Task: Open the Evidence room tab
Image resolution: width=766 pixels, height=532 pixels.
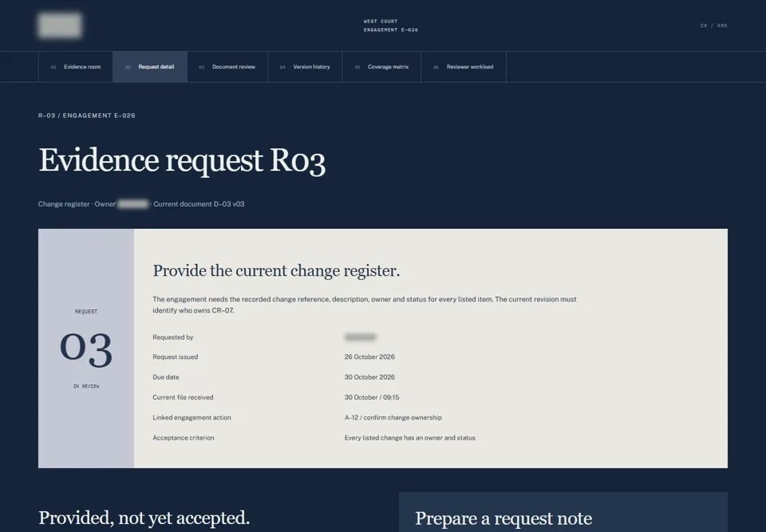Action: click(x=76, y=67)
